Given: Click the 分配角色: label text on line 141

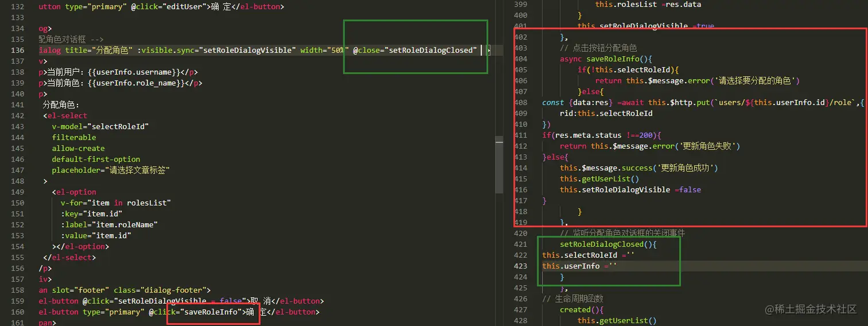Looking at the screenshot, I should pos(61,105).
